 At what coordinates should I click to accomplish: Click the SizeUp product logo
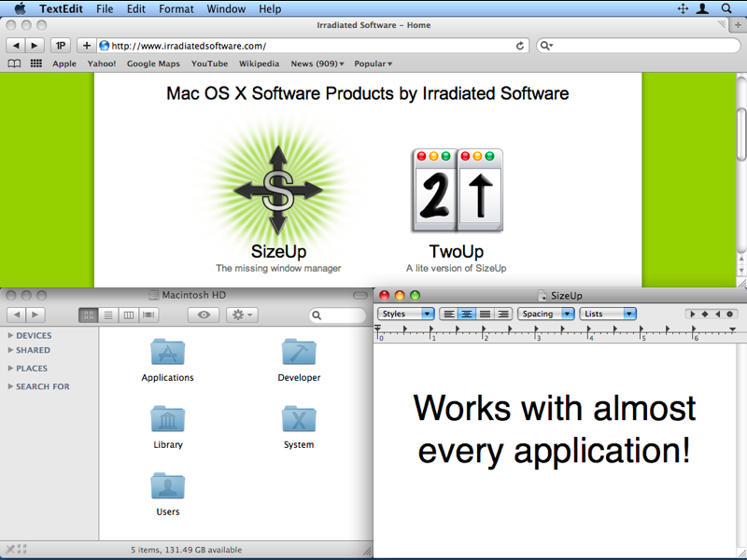[x=278, y=189]
